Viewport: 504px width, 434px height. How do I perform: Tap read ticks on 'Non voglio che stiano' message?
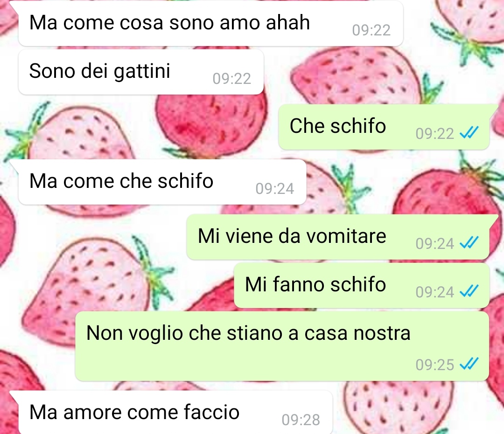pos(469,364)
